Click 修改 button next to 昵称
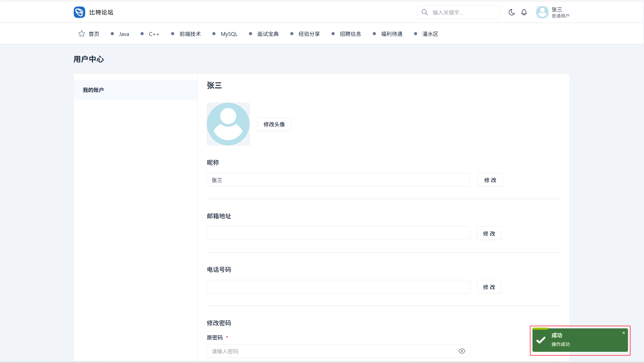Screen dimensions: 644x363 point(490,180)
